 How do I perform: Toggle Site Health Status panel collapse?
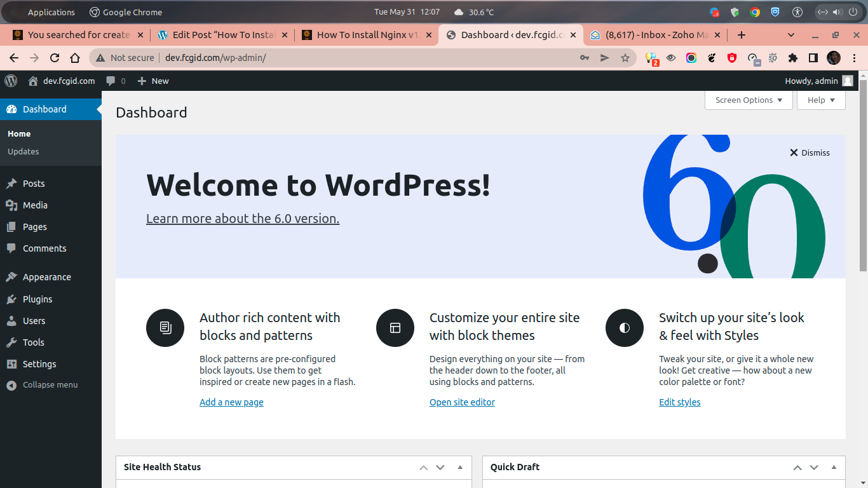tap(460, 468)
